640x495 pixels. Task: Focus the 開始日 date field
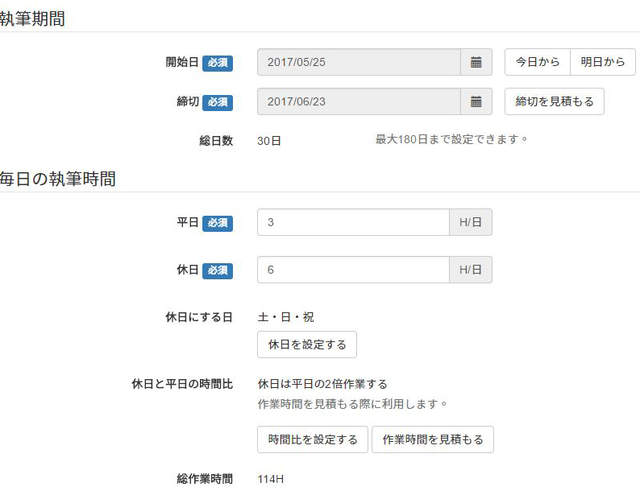click(x=358, y=62)
